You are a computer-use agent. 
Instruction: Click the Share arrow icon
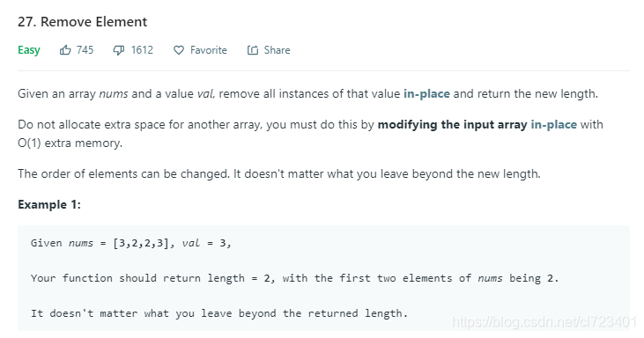[253, 50]
